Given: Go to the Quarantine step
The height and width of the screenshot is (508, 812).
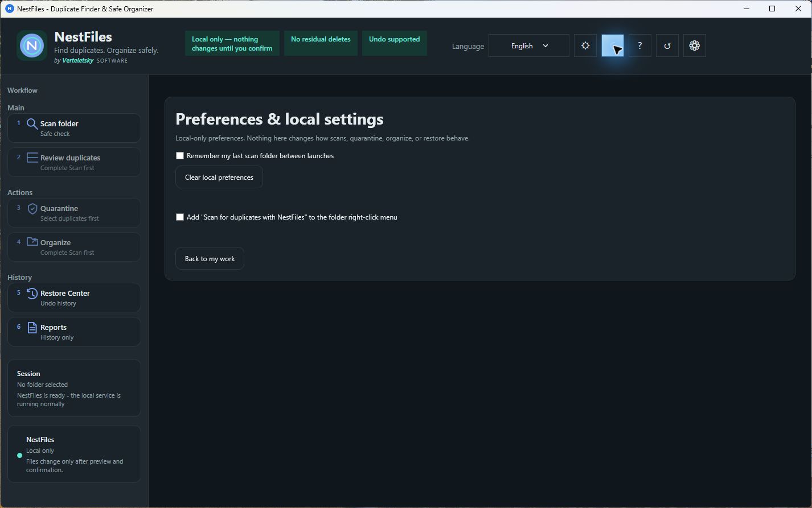Looking at the screenshot, I should 74,213.
